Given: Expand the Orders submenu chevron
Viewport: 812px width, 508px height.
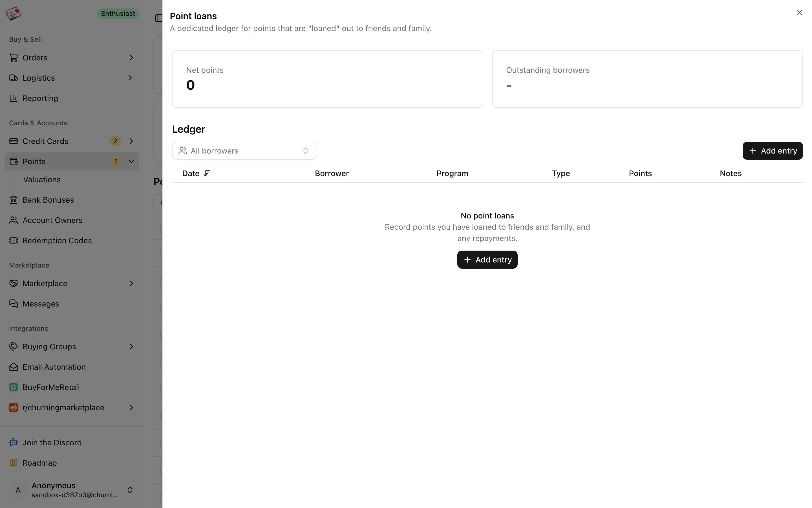Looking at the screenshot, I should coord(131,58).
